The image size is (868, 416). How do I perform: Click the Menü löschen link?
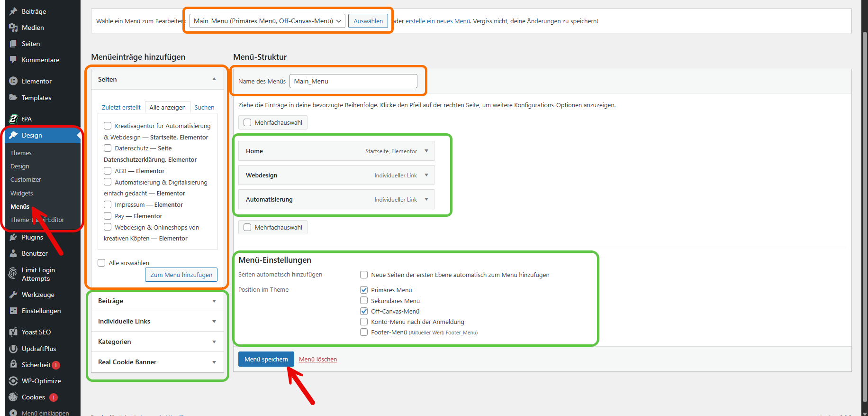tap(318, 359)
